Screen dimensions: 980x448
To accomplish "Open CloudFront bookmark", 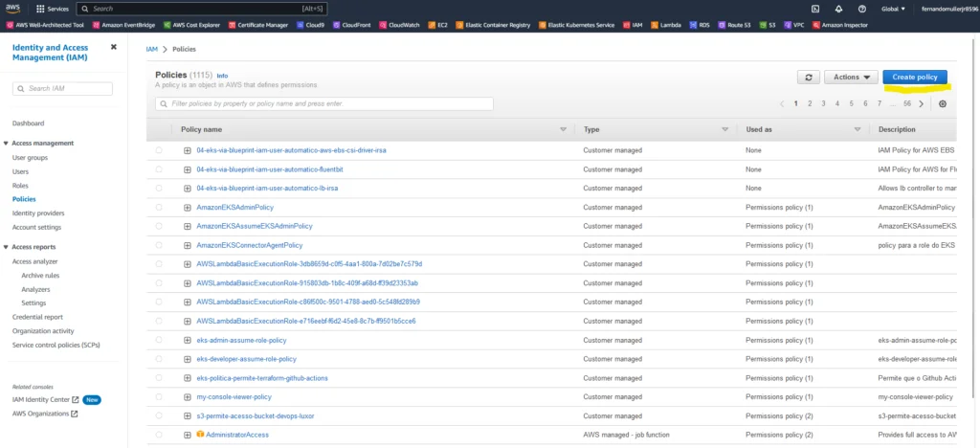I will tap(352, 25).
